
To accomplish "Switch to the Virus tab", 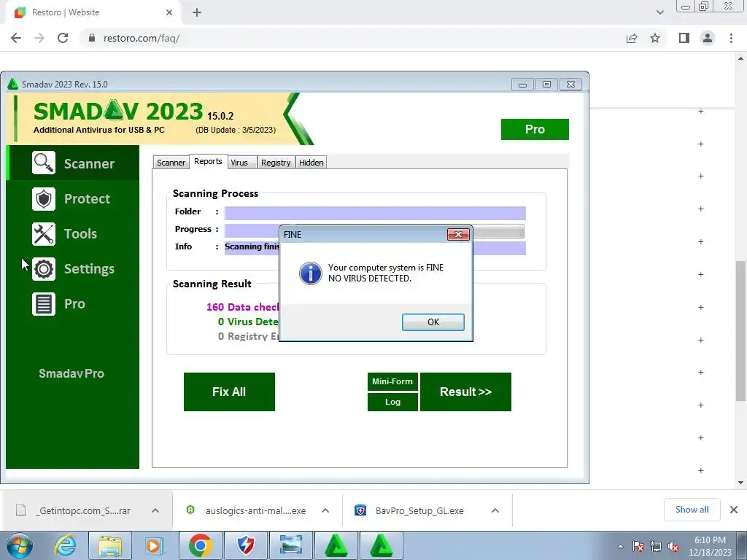I will [x=242, y=163].
